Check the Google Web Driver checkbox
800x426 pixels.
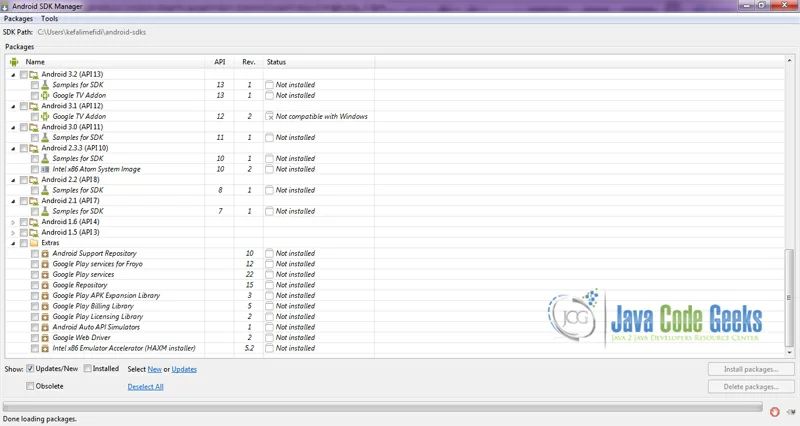35,338
